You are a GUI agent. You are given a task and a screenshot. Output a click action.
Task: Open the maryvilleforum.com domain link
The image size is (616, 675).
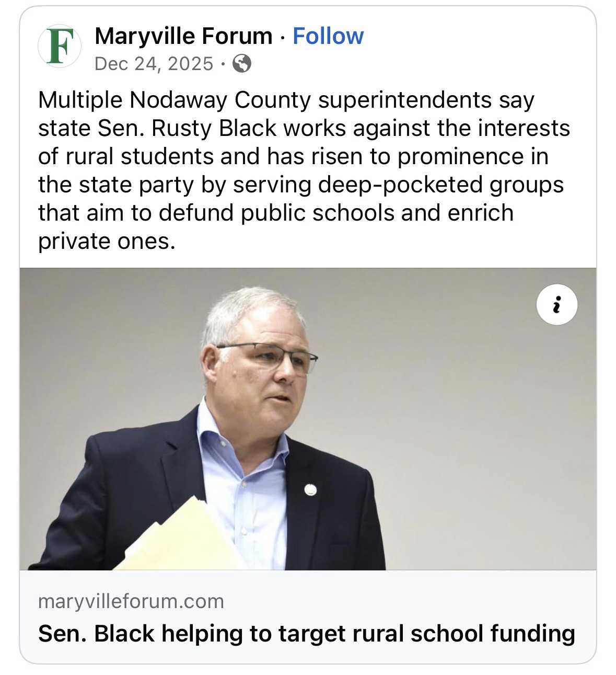(131, 601)
